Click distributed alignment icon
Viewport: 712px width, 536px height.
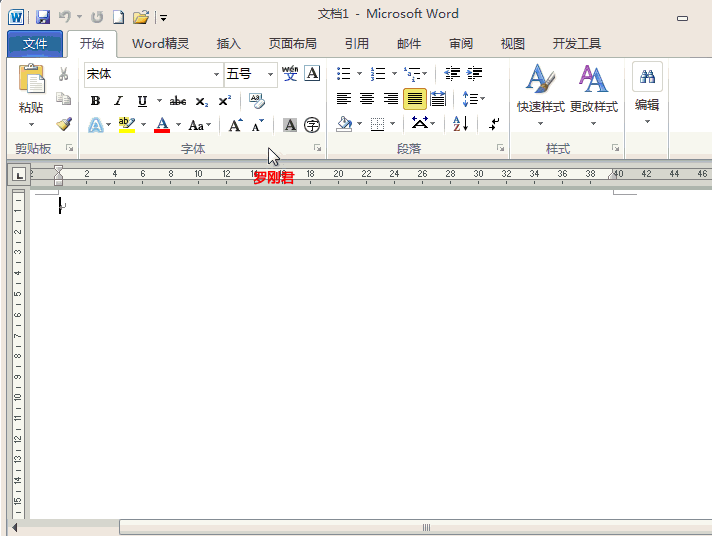(438, 99)
